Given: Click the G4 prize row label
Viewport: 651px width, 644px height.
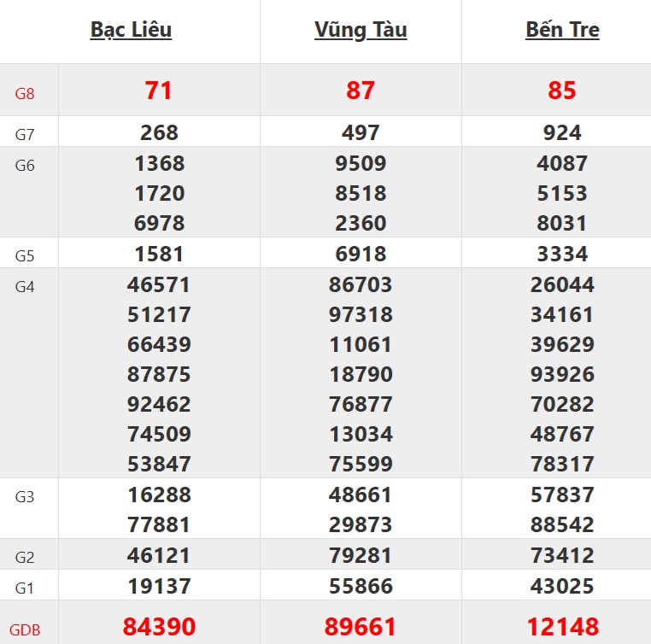Looking at the screenshot, I should coord(25,286).
